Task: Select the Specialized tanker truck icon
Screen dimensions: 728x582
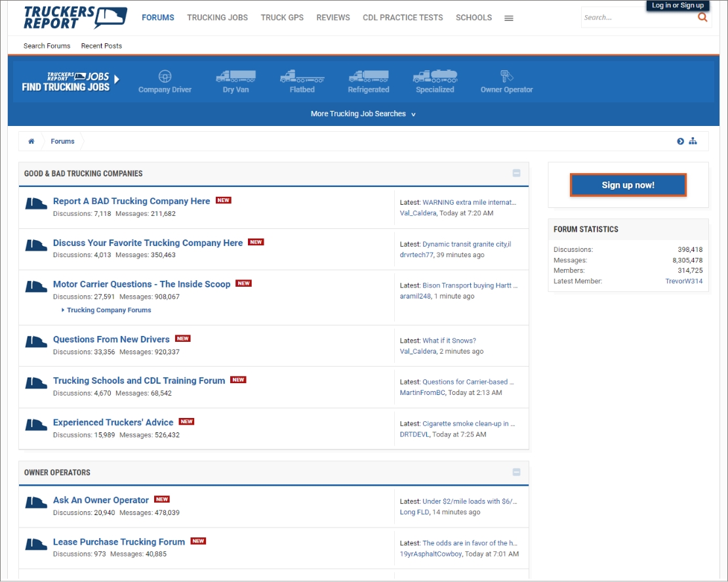Action: coord(435,76)
